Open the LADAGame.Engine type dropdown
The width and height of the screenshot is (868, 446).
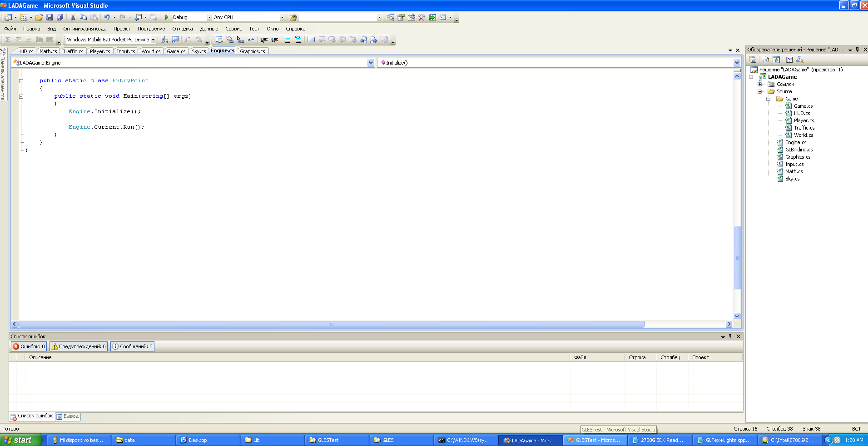pos(371,63)
